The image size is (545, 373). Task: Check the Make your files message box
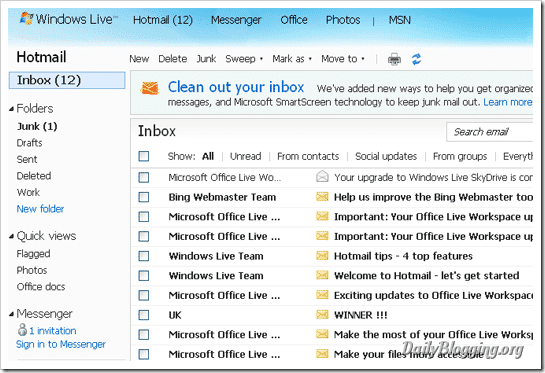coord(144,354)
